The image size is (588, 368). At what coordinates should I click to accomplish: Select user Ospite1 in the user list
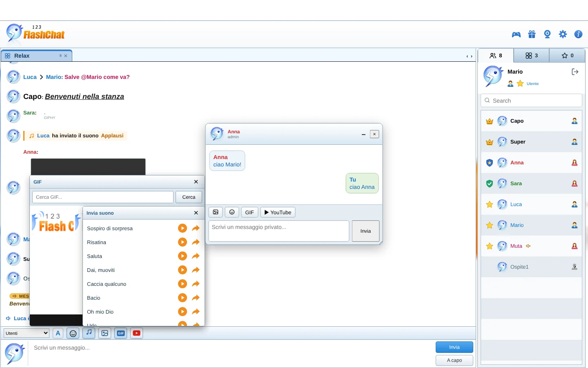(x=531, y=267)
